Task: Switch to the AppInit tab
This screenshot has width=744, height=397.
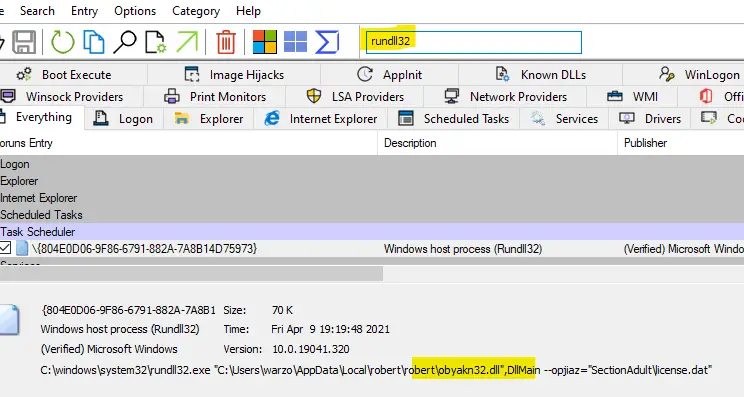Action: pyautogui.click(x=390, y=74)
